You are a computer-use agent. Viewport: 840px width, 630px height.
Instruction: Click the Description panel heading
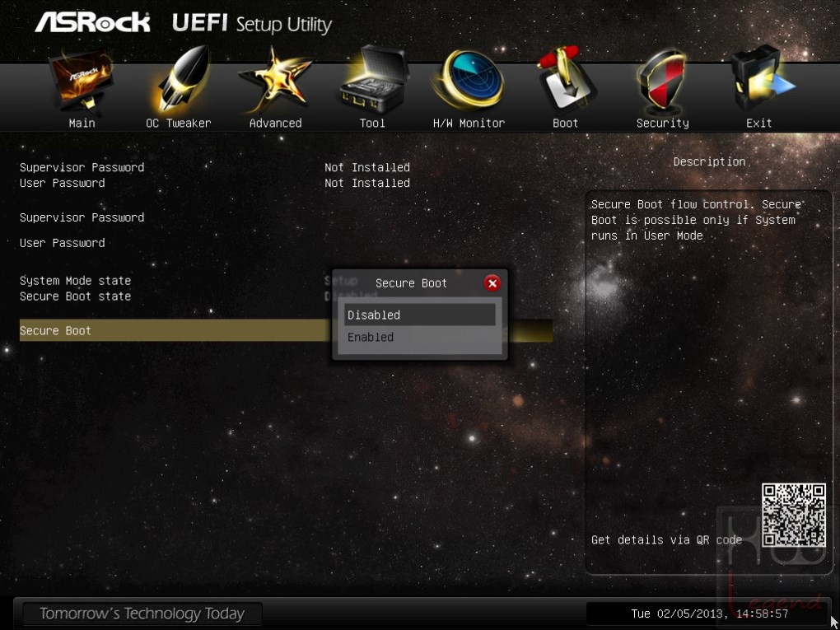pyautogui.click(x=709, y=161)
